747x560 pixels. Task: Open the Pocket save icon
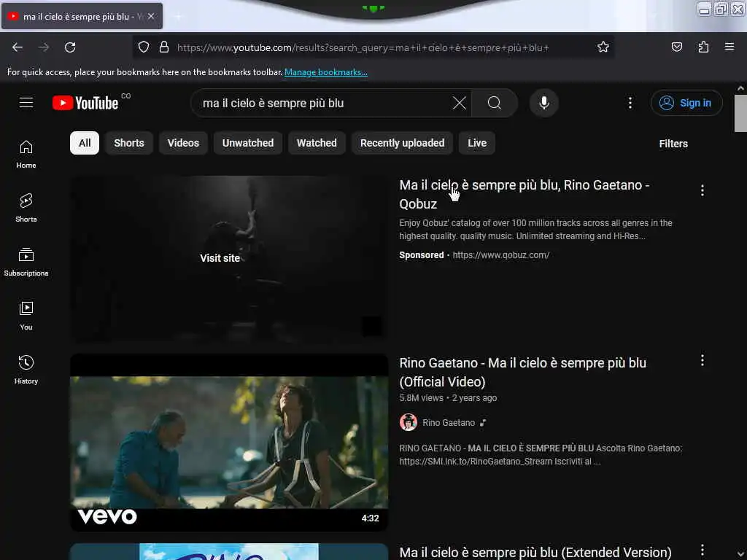[676, 47]
